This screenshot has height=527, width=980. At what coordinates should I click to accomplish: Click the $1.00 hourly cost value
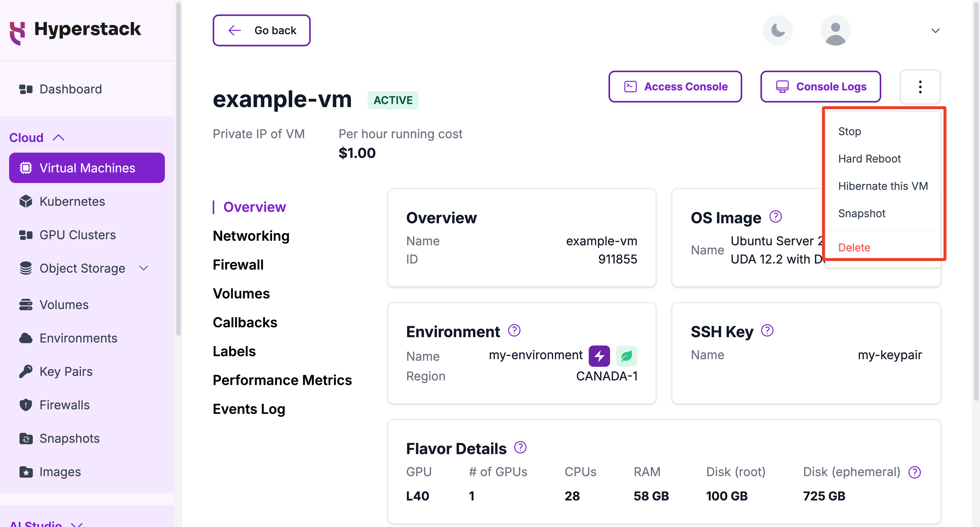pos(357,153)
